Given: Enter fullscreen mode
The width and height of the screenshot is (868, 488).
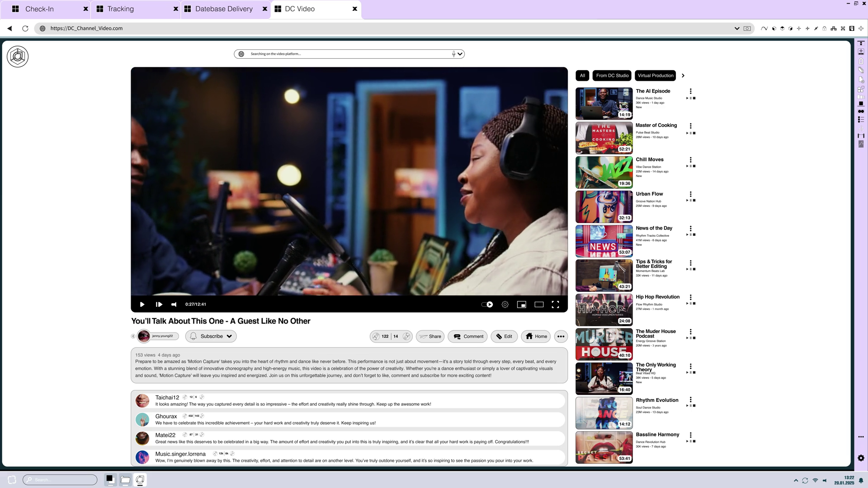Looking at the screenshot, I should [x=556, y=305].
